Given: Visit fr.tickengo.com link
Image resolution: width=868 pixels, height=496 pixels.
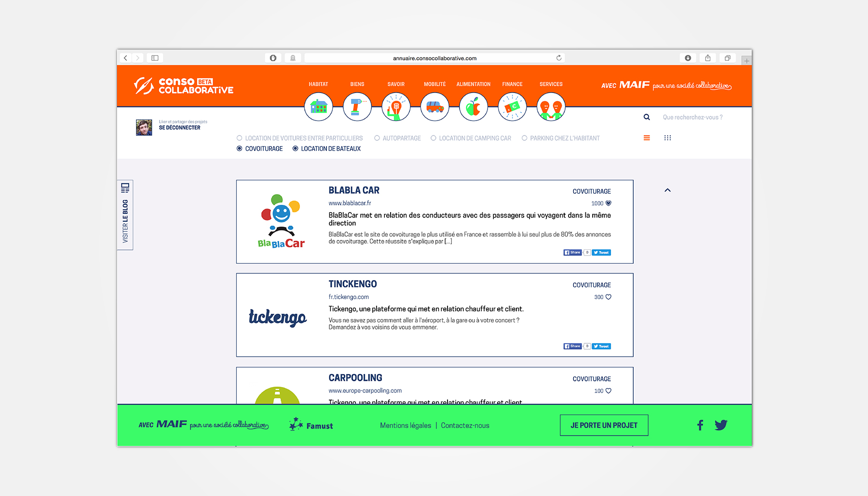Looking at the screenshot, I should 349,297.
